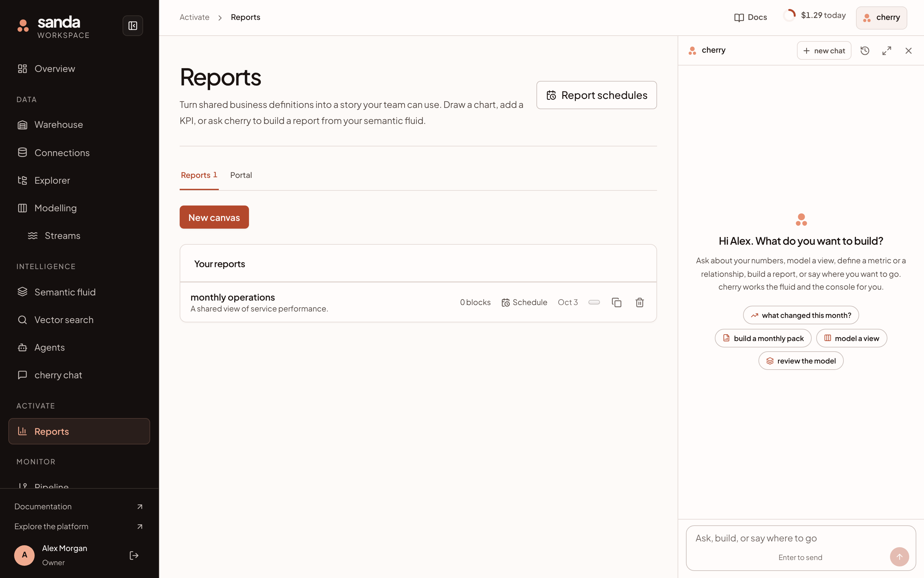Toggle the monthly operations status pill

tap(594, 302)
